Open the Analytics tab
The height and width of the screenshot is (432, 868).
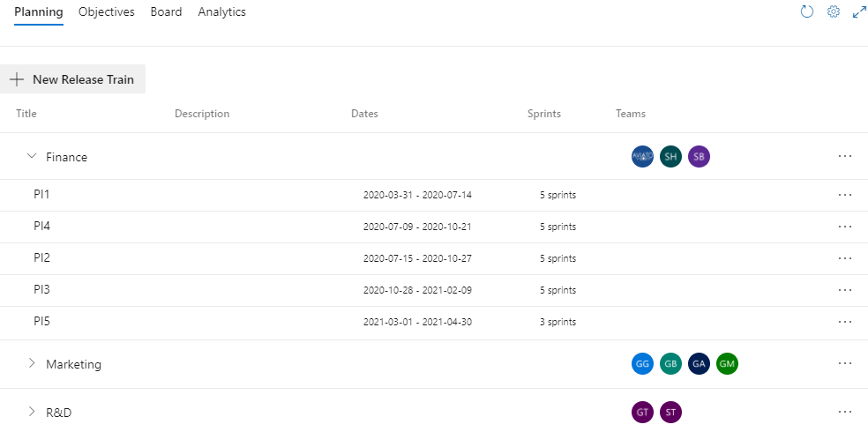click(x=221, y=12)
